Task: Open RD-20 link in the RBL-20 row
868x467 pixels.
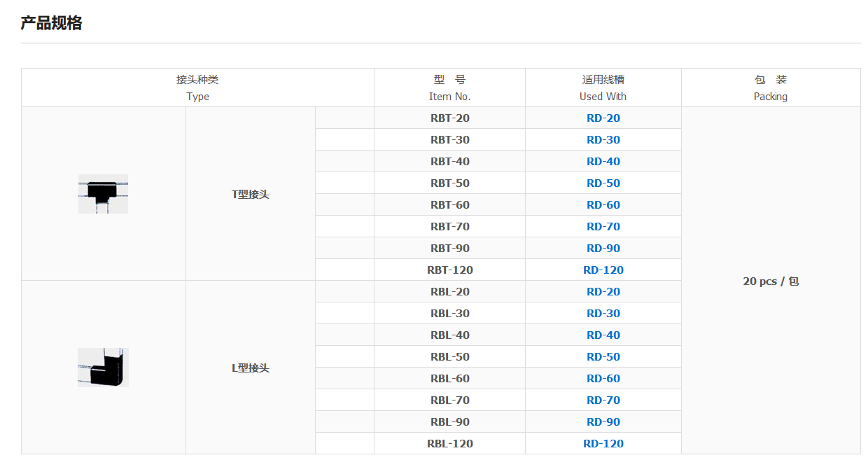Action: [603, 292]
